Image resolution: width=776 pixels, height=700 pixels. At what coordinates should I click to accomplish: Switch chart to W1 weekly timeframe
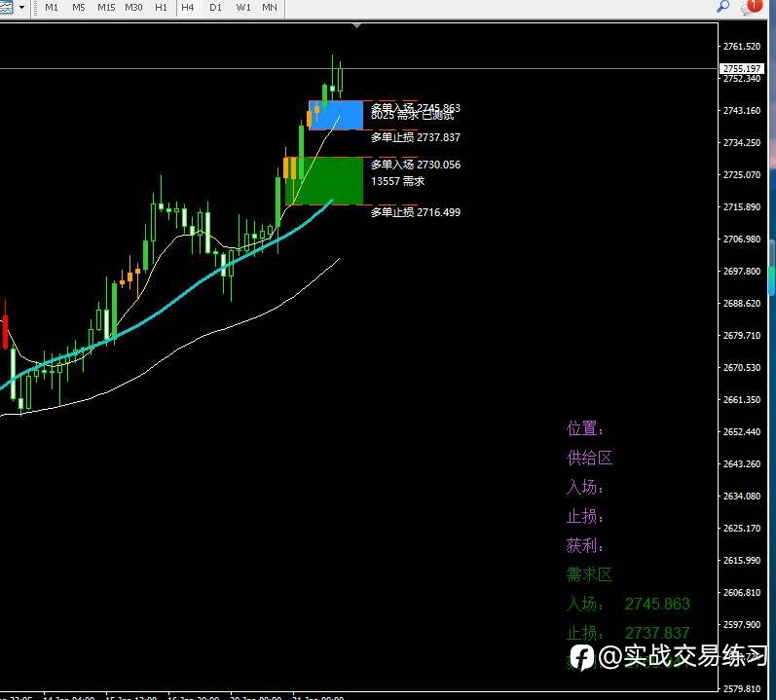click(243, 8)
